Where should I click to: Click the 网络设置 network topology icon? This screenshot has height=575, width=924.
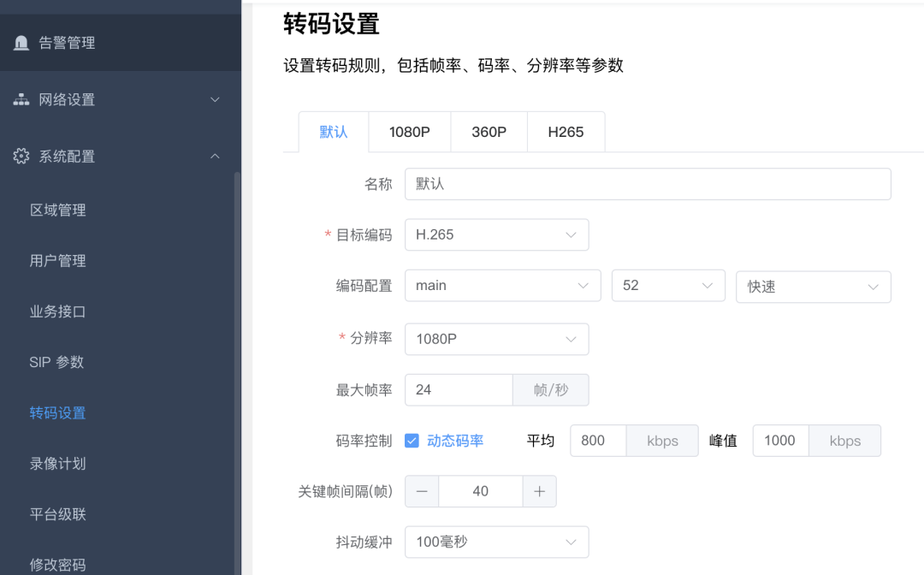(x=21, y=99)
